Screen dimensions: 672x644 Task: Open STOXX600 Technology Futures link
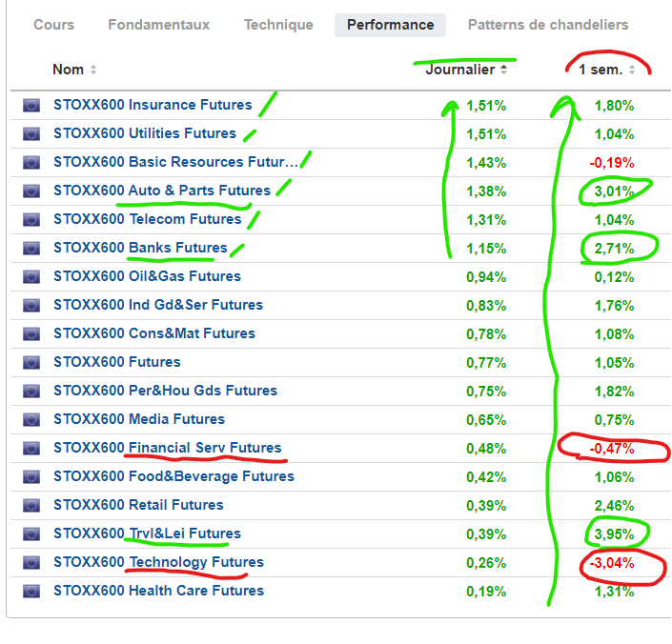pos(158,562)
